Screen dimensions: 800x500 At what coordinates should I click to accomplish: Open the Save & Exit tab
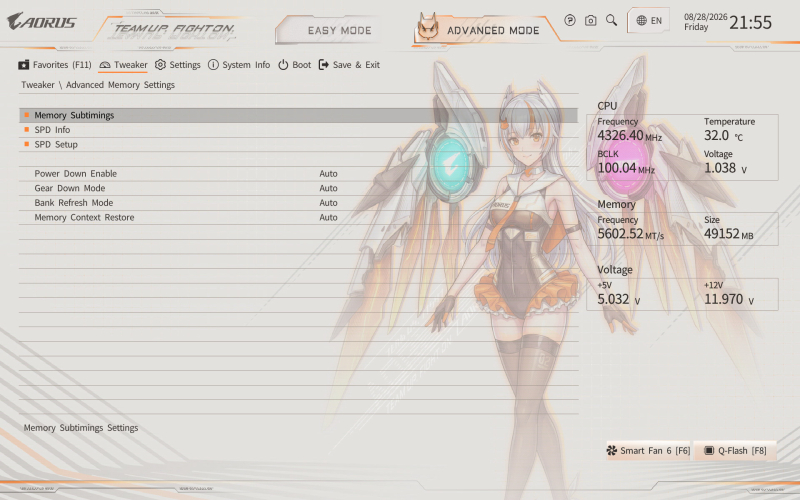pyautogui.click(x=349, y=65)
